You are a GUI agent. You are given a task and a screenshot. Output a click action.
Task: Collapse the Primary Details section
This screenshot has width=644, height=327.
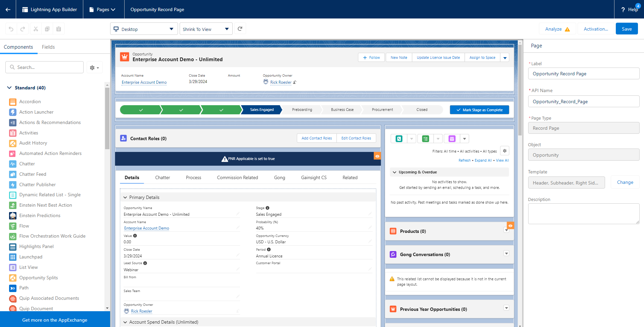tap(125, 197)
